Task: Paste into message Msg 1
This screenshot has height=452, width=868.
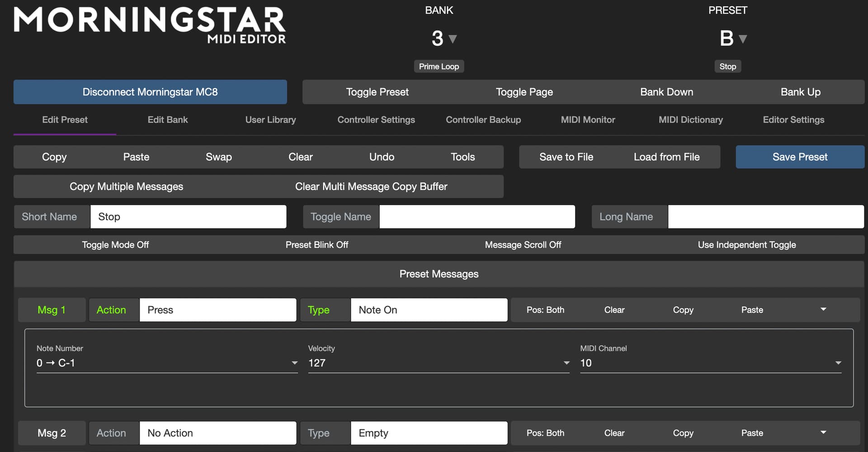Action: 752,310
